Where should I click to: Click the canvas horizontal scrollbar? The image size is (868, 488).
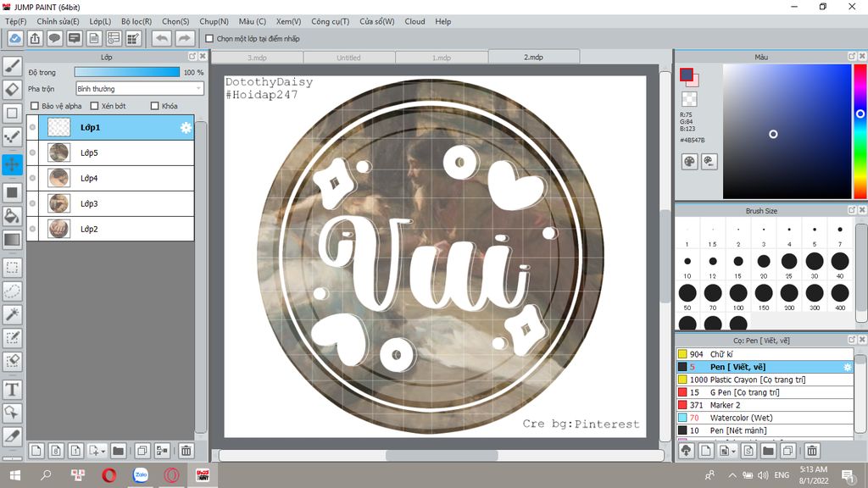point(441,455)
